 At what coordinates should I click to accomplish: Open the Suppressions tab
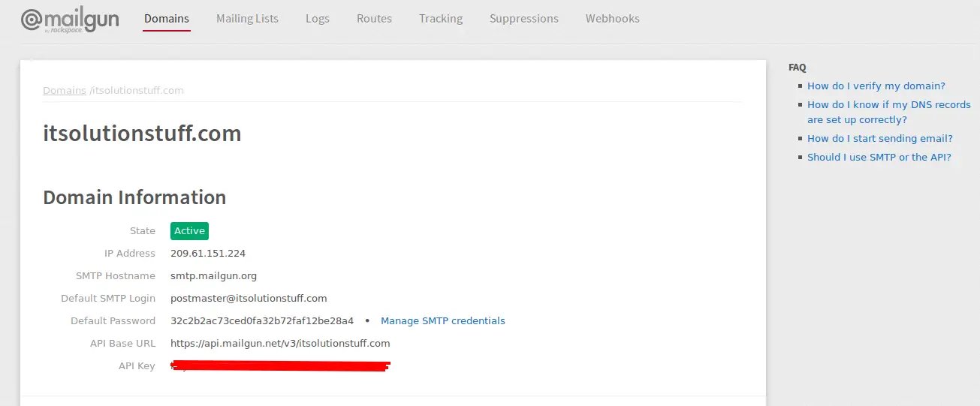[523, 19]
